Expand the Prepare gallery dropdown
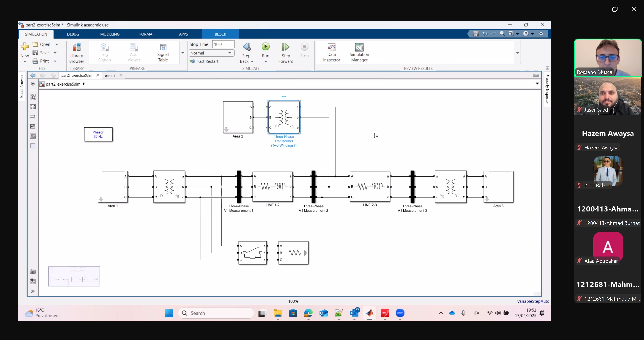Viewport: 644px width, 340px height. click(x=183, y=53)
